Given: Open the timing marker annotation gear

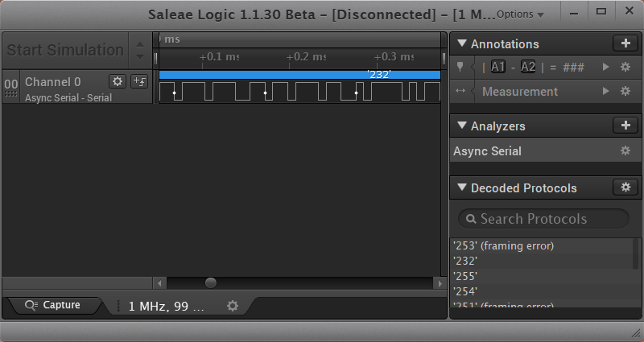Looking at the screenshot, I should 625,67.
